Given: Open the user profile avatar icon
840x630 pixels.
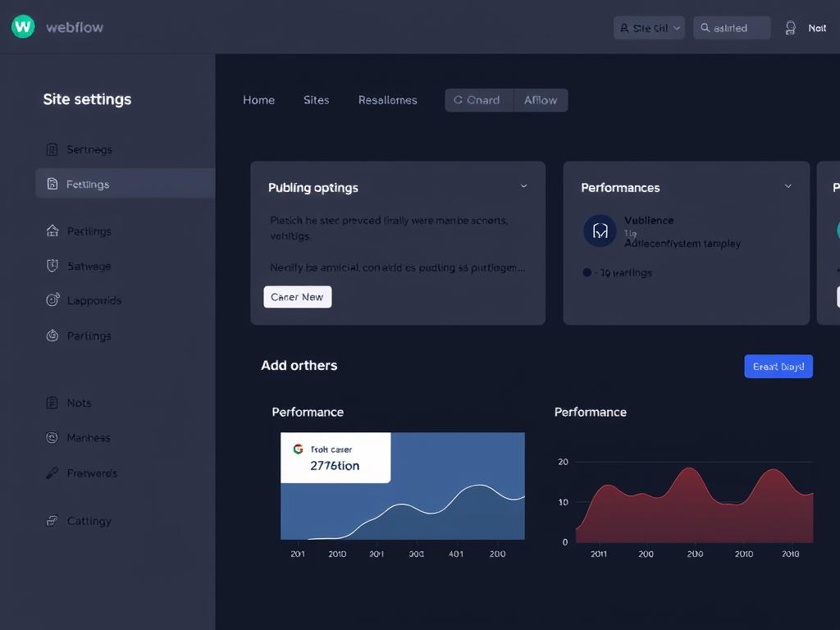Looking at the screenshot, I should click(x=790, y=28).
